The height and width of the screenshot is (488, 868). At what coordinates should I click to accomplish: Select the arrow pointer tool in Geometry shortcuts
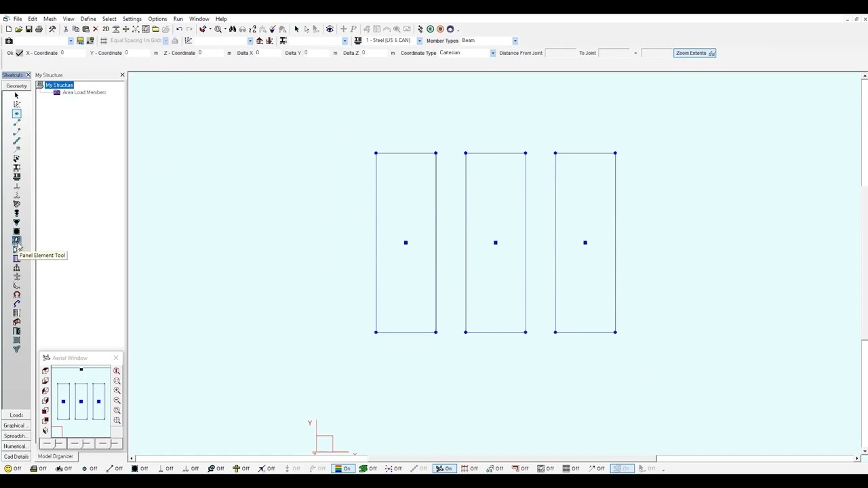tap(16, 96)
